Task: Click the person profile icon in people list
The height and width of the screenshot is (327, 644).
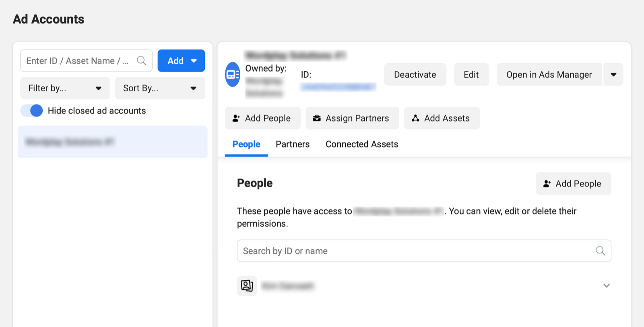Action: [x=247, y=286]
